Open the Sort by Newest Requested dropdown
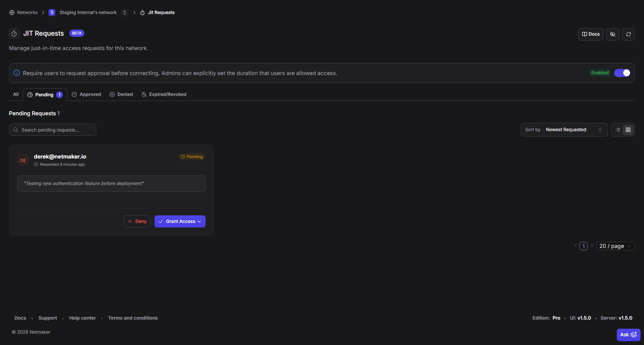The height and width of the screenshot is (345, 644). click(564, 130)
